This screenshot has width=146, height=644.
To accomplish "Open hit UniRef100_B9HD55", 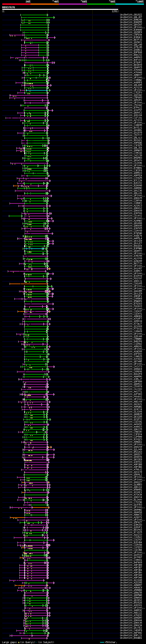I will (x=131, y=22).
